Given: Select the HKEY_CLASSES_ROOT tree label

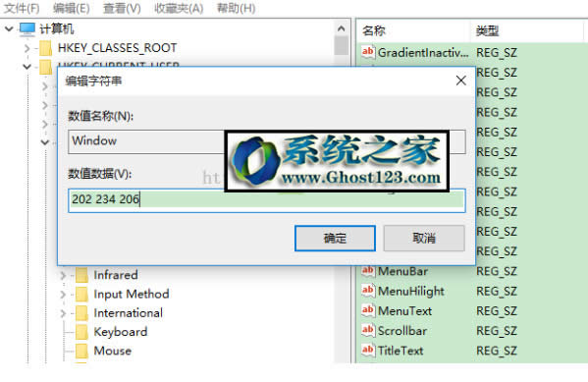Looking at the screenshot, I should coord(117,48).
